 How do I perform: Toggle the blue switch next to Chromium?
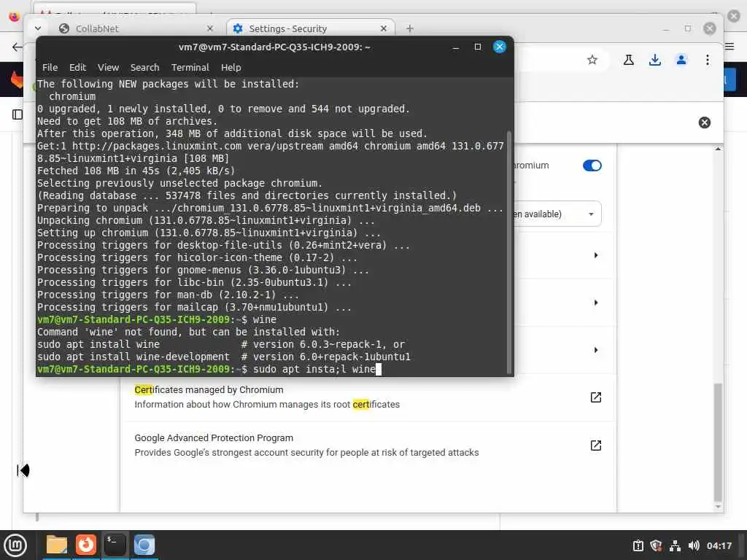(592, 166)
